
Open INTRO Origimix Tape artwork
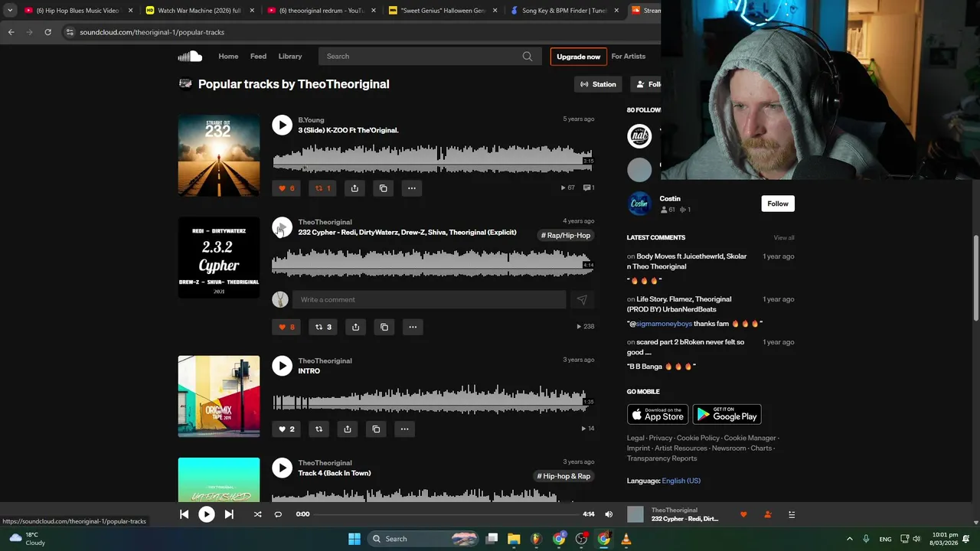219,396
